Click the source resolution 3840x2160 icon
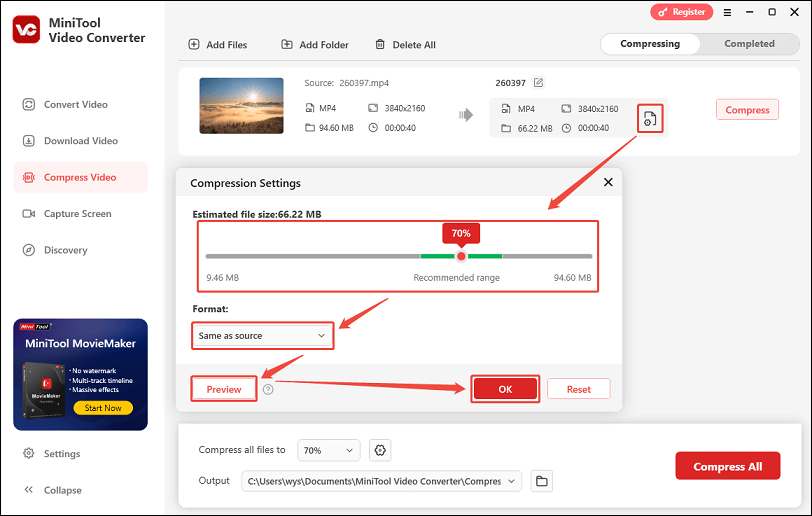 tap(373, 108)
